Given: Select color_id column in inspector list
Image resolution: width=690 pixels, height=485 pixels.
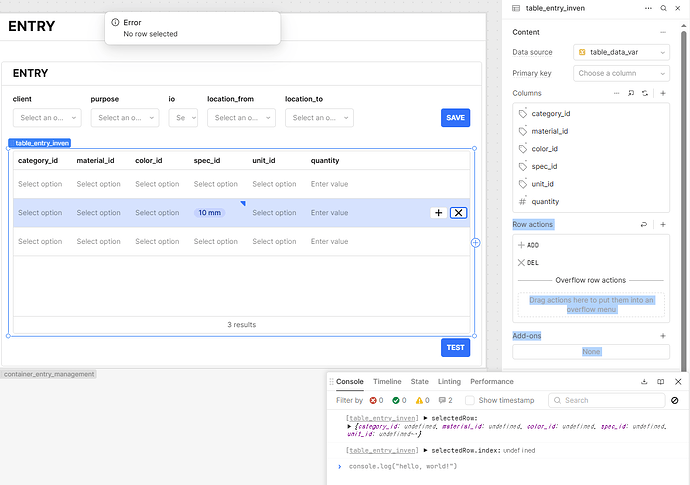Looking at the screenshot, I should [x=591, y=149].
